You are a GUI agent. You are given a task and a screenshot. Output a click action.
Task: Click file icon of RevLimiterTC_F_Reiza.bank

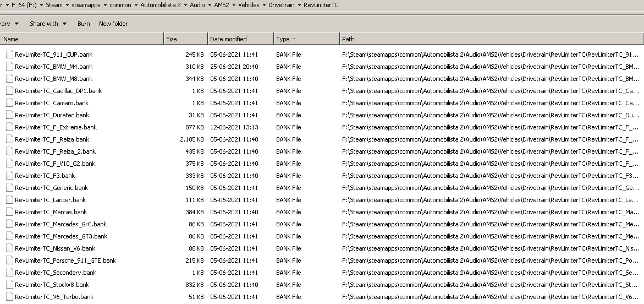(x=9, y=139)
